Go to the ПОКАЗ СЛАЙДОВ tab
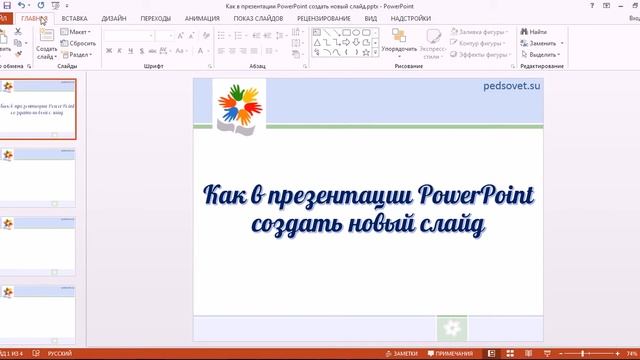Image resolution: width=640 pixels, height=360 pixels. click(x=258, y=18)
